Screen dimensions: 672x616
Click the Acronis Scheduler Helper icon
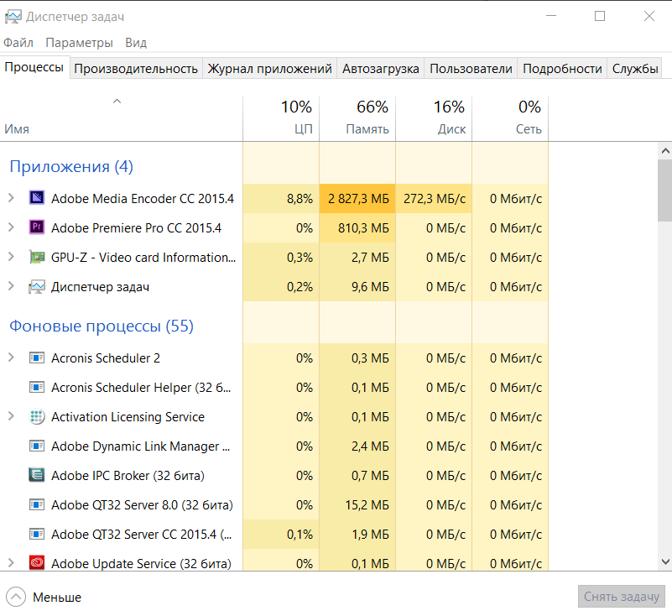coord(37,387)
